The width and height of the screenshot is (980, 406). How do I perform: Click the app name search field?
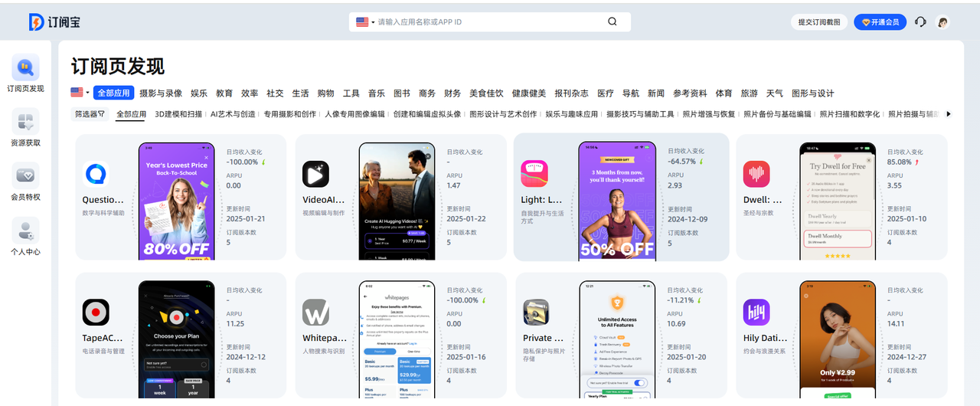490,22
